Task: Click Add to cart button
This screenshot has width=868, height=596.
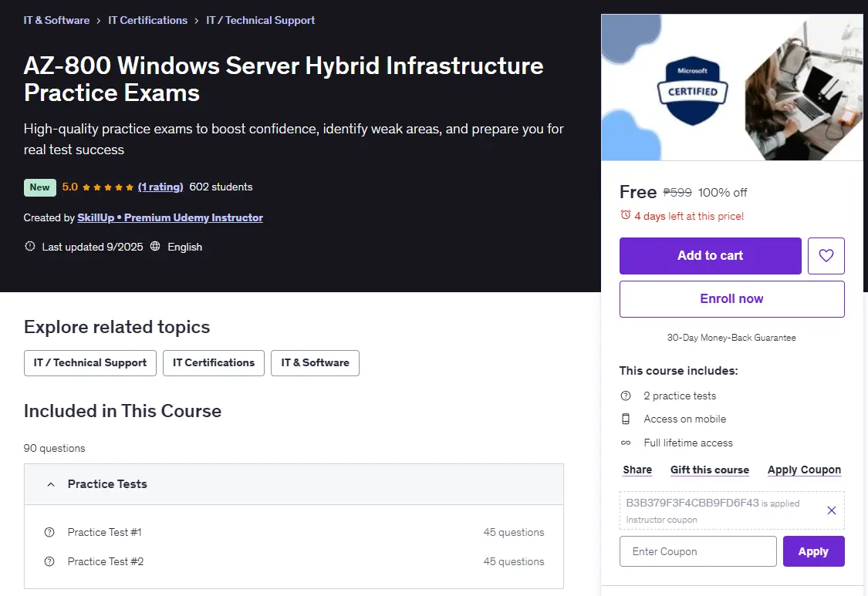Action: [711, 256]
